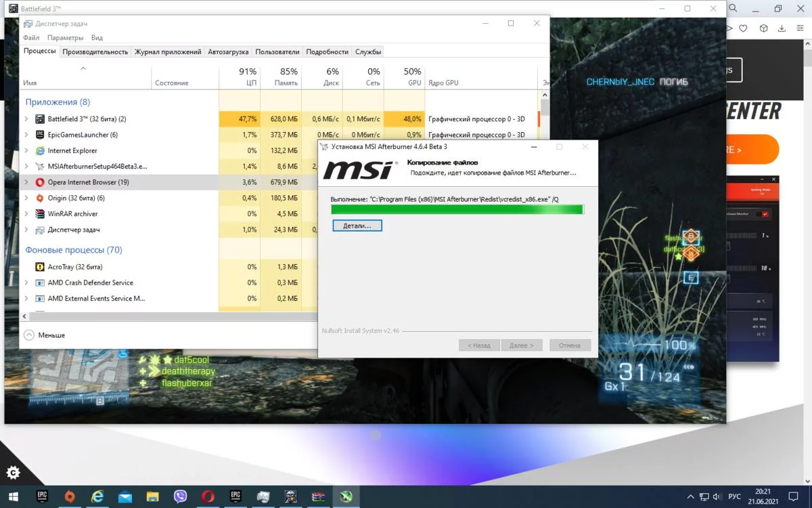Open the settings gear in the bottom-left corner
Image resolution: width=812 pixels, height=508 pixels.
click(x=13, y=472)
